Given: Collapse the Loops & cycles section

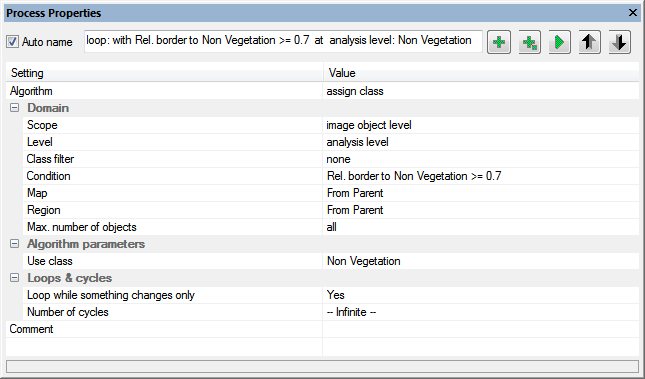Looking at the screenshot, I should 14,278.
